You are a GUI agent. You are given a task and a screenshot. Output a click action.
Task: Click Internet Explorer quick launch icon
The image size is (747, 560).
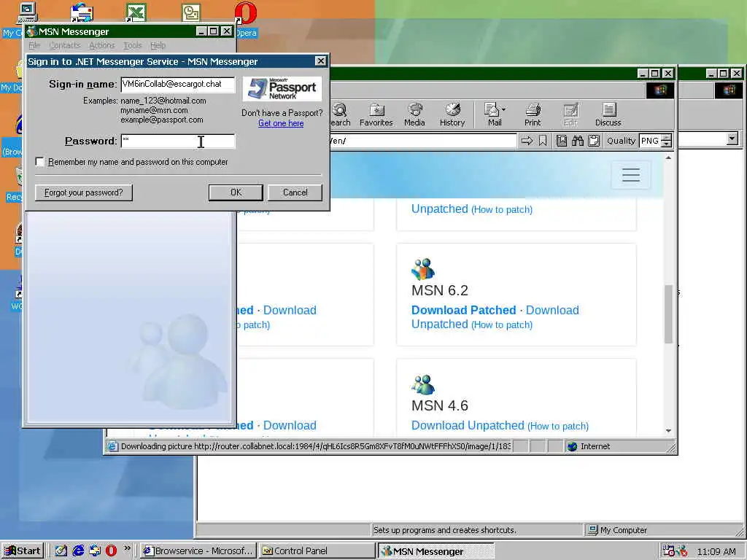(78, 551)
